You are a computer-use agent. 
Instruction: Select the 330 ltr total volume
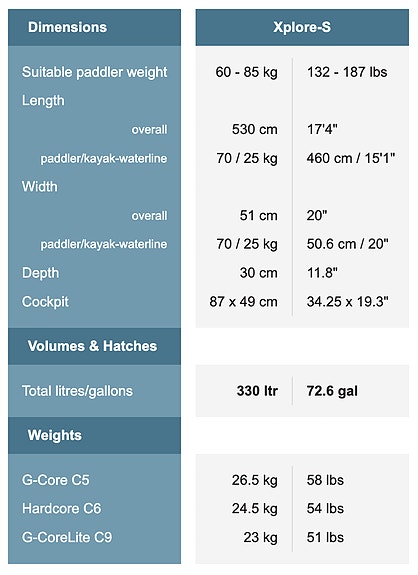point(257,391)
